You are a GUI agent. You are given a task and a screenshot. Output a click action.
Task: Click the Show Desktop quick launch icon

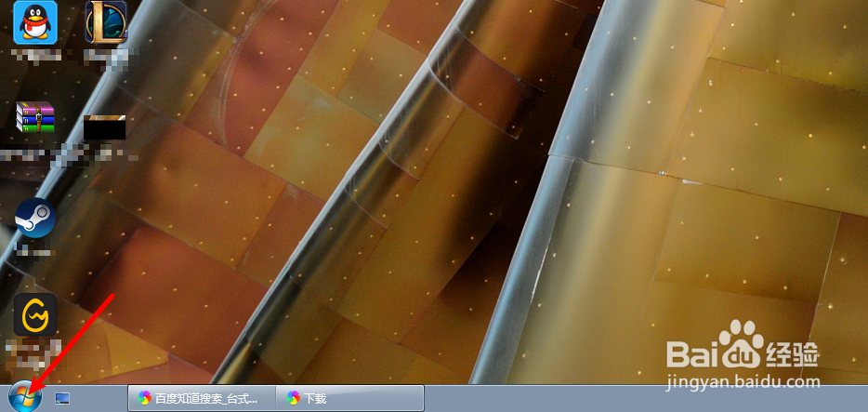pyautogui.click(x=62, y=398)
